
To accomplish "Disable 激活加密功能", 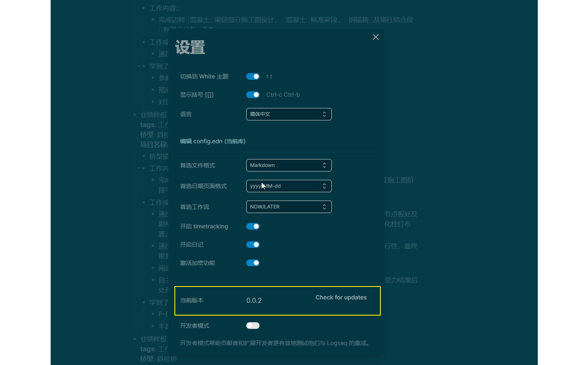I will [253, 262].
